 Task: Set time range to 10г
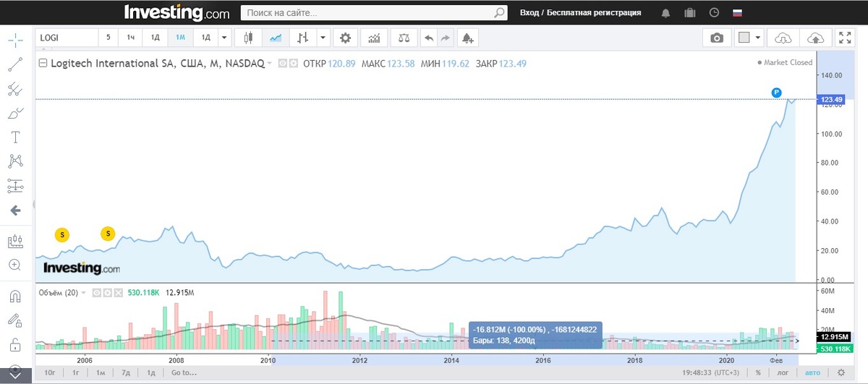pyautogui.click(x=50, y=372)
